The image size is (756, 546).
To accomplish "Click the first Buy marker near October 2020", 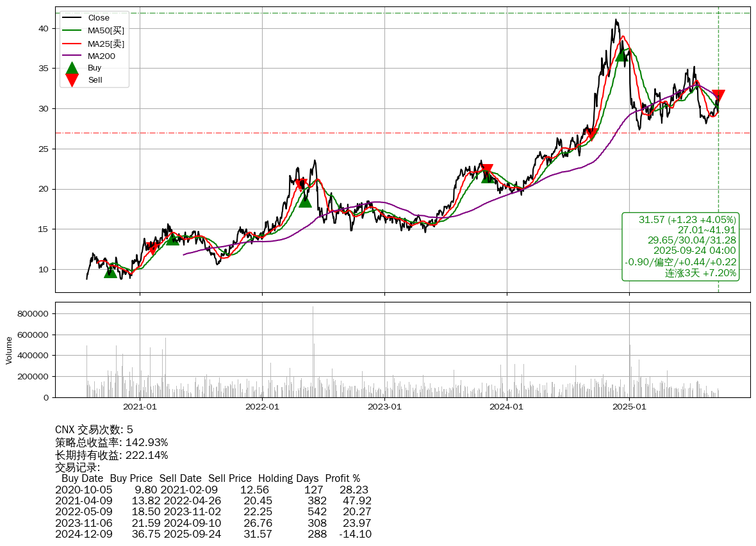I will click(x=111, y=272).
